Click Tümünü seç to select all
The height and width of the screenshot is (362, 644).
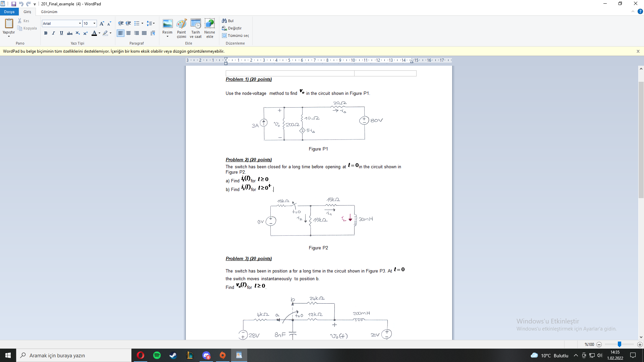[235, 36]
